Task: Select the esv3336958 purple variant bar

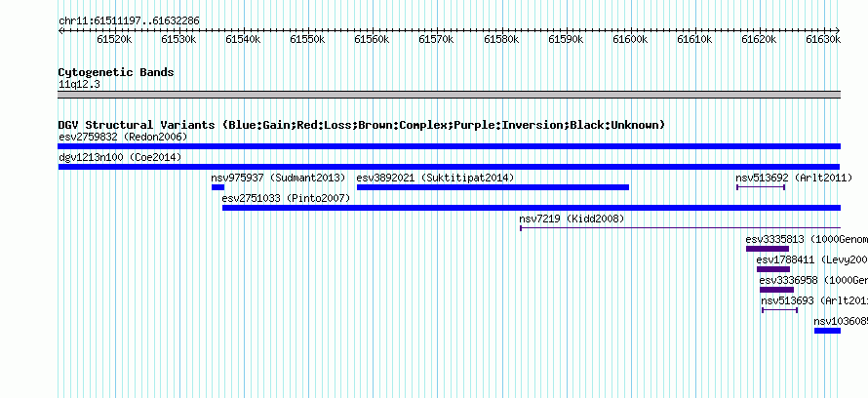Action: [x=776, y=290]
